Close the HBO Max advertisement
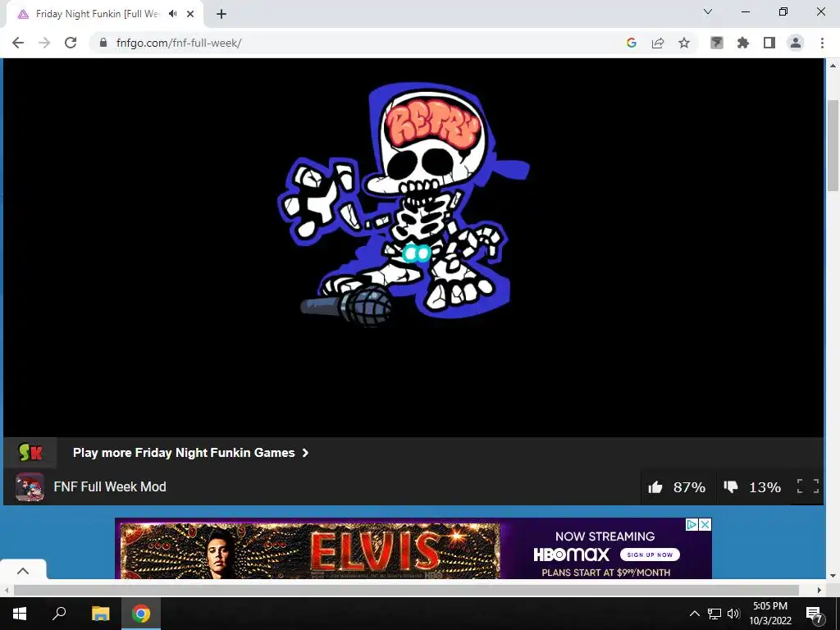This screenshot has width=840, height=630. click(705, 524)
